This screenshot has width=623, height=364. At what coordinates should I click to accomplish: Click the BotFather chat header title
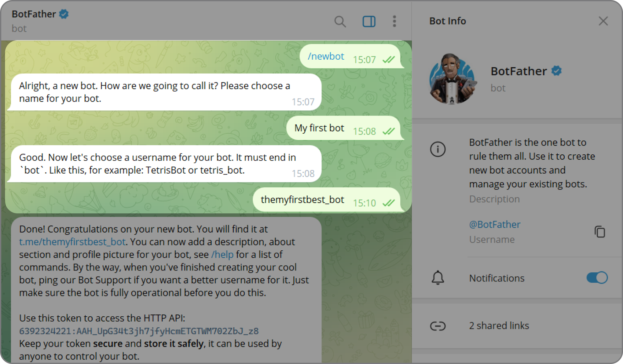tap(34, 14)
